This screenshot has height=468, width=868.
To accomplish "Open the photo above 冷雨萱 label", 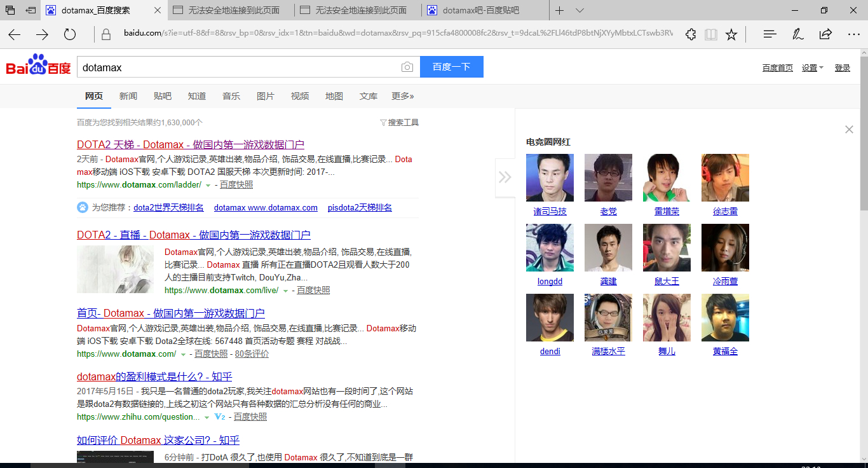I will pyautogui.click(x=725, y=247).
